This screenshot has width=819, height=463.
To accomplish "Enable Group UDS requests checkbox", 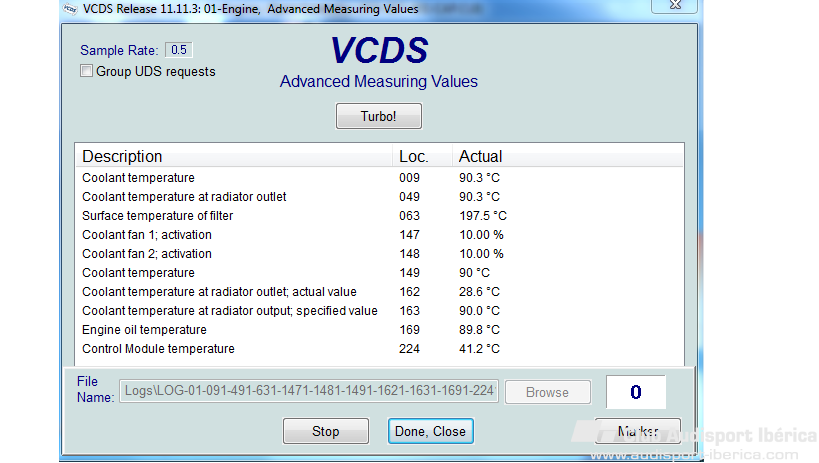I will pyautogui.click(x=86, y=71).
